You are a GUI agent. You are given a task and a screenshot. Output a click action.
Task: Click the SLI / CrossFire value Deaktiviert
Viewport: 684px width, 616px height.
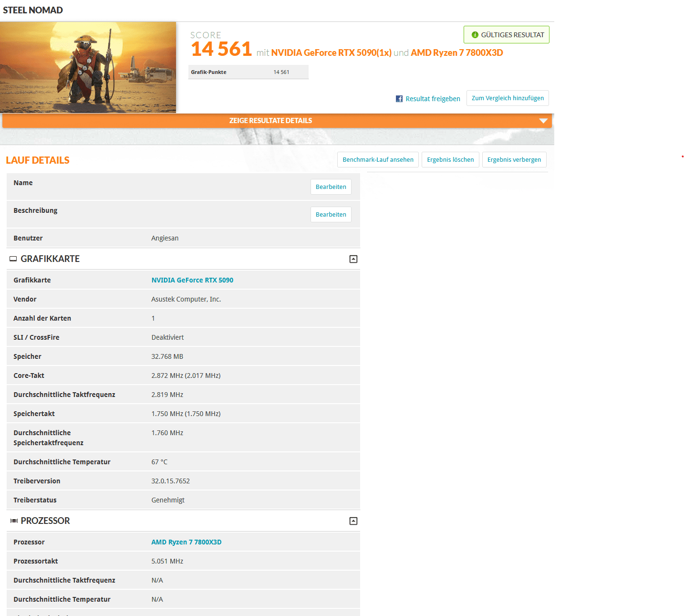point(167,337)
